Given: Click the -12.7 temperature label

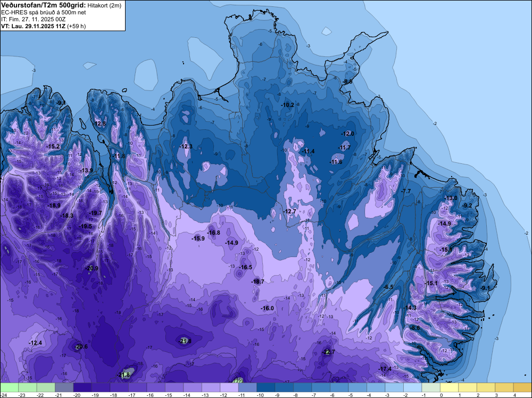Looking at the screenshot, I should [x=290, y=211].
